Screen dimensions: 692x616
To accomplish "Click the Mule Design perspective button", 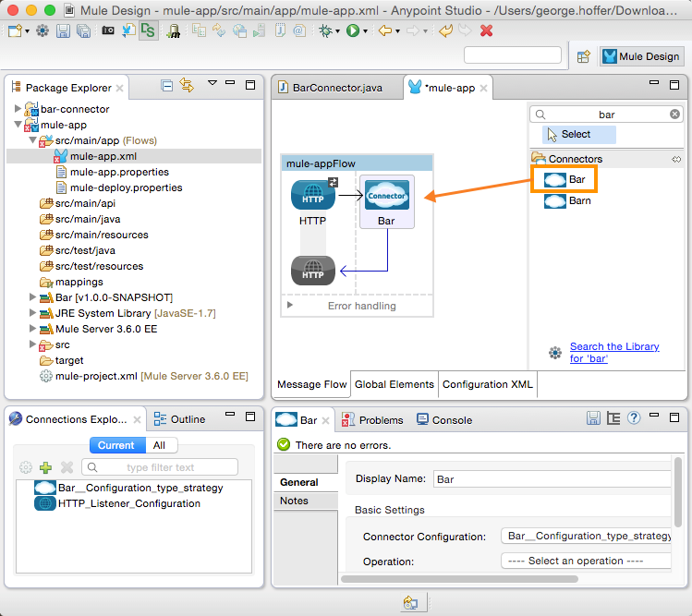I will [640, 56].
